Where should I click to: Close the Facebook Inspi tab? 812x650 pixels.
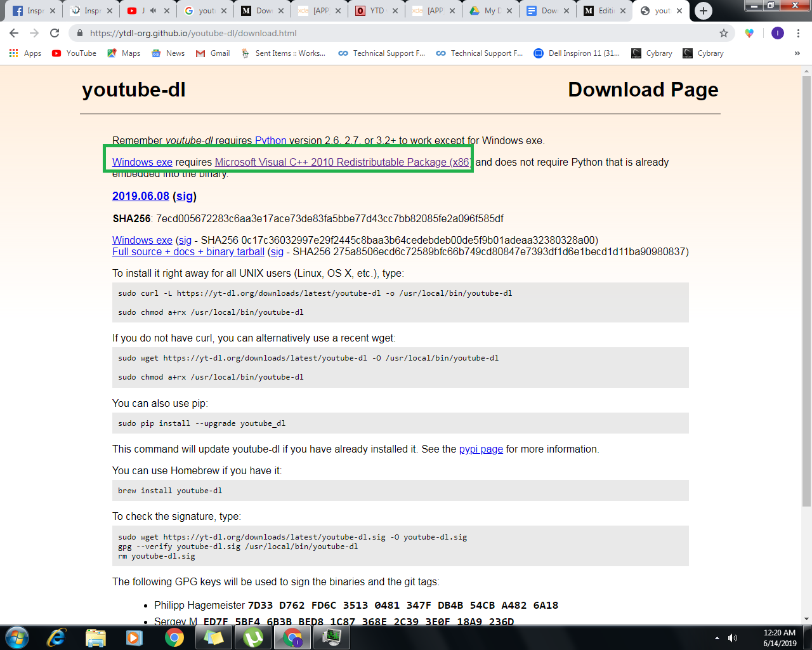coord(52,11)
